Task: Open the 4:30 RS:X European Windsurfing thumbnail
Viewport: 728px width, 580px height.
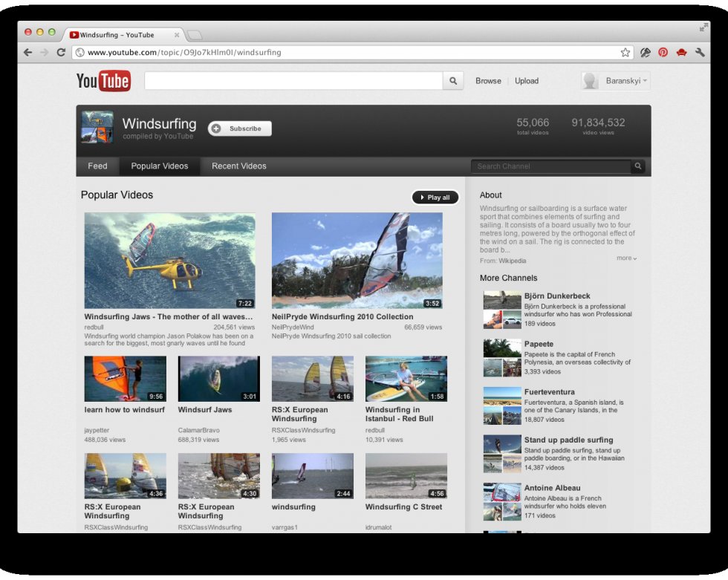Action: point(219,476)
